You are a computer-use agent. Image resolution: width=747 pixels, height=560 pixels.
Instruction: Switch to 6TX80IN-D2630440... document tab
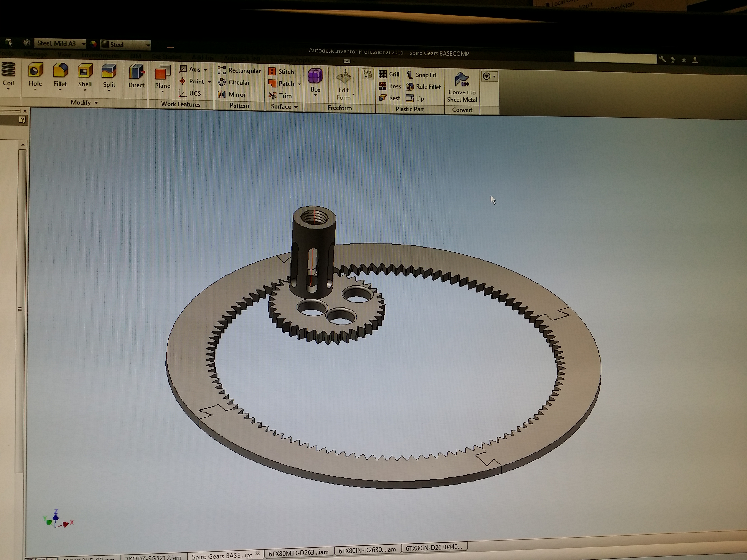pyautogui.click(x=434, y=547)
